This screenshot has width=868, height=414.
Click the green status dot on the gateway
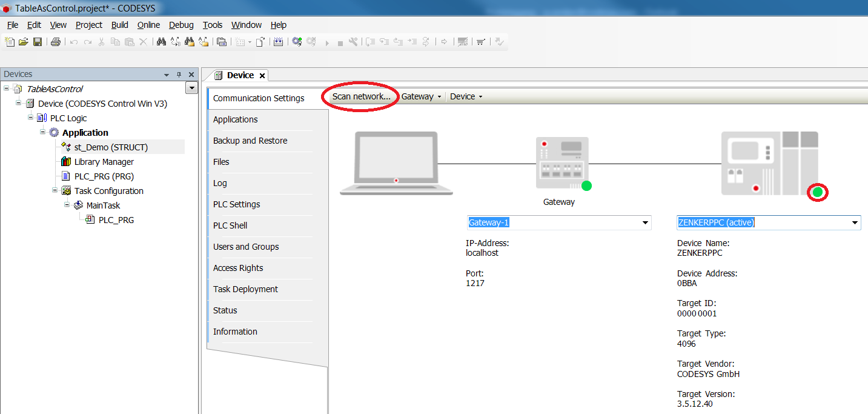(x=586, y=185)
